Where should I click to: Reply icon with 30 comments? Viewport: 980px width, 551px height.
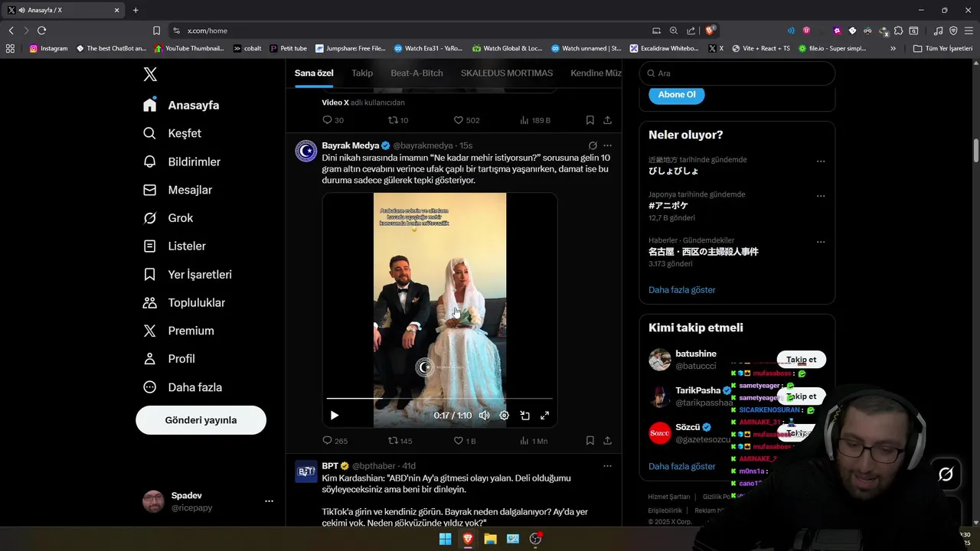click(333, 120)
